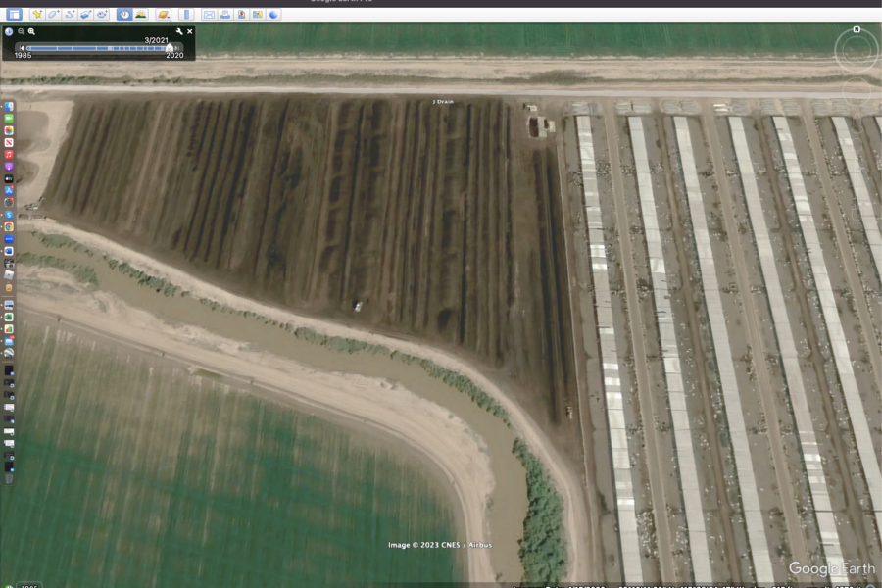Viewport: 882px width, 588px height.
Task: Select the Add Path tool
Action: 71,14
